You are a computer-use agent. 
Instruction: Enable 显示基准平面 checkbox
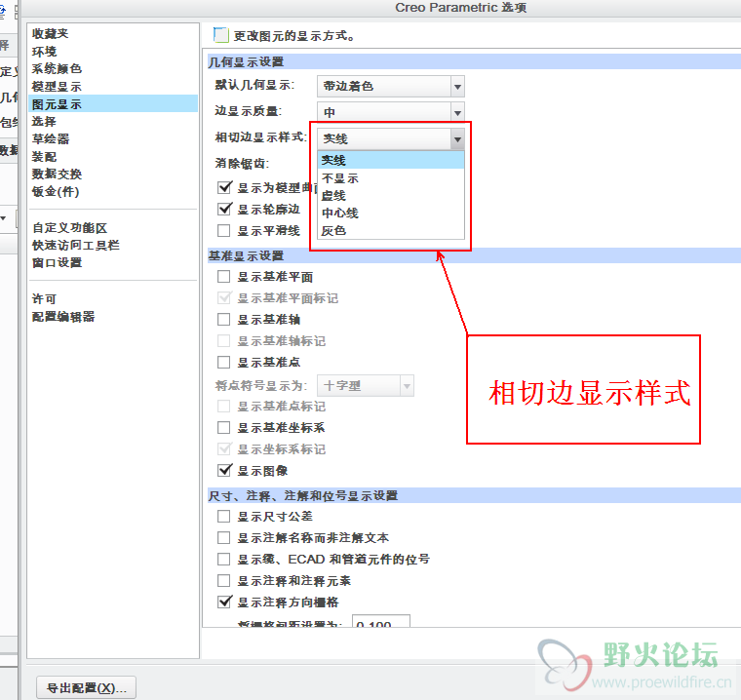point(224,277)
